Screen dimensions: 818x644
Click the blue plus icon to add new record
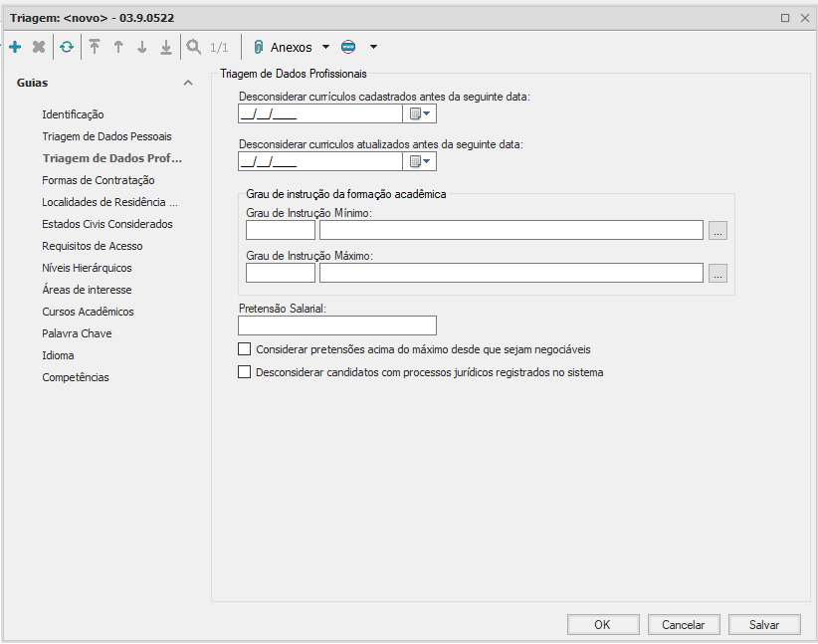[x=15, y=47]
